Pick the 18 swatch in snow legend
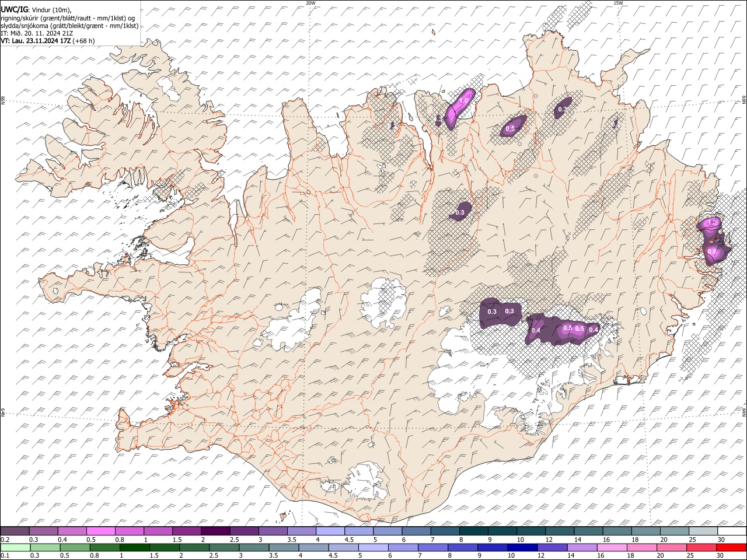Screen dimensions: 747x560 tap(645, 531)
